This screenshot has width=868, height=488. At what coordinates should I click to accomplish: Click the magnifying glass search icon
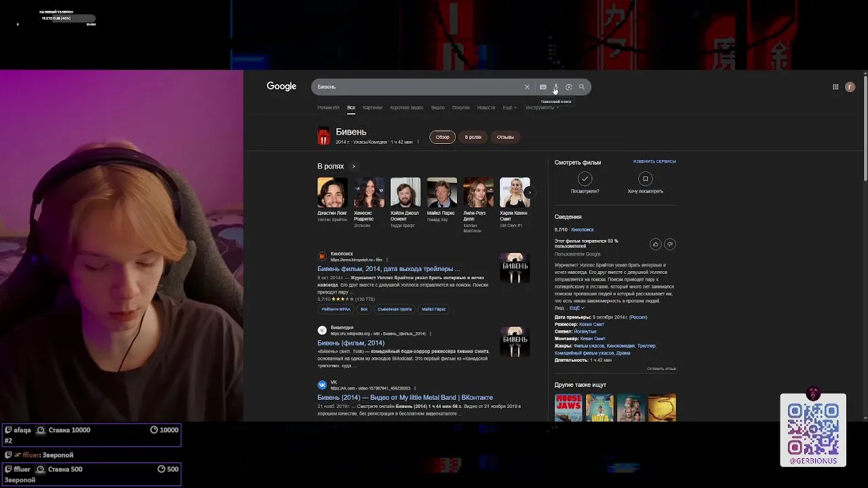(582, 87)
